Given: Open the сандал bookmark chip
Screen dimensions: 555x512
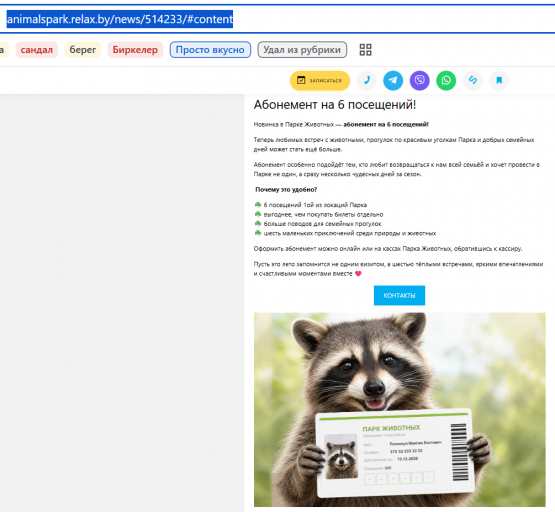Looking at the screenshot, I should 37,50.
